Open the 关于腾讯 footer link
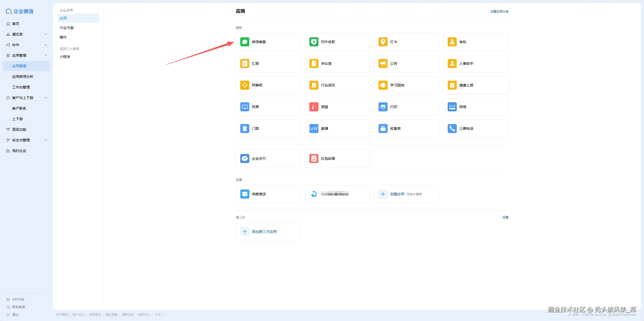The image size is (644, 321). pyautogui.click(x=62, y=315)
